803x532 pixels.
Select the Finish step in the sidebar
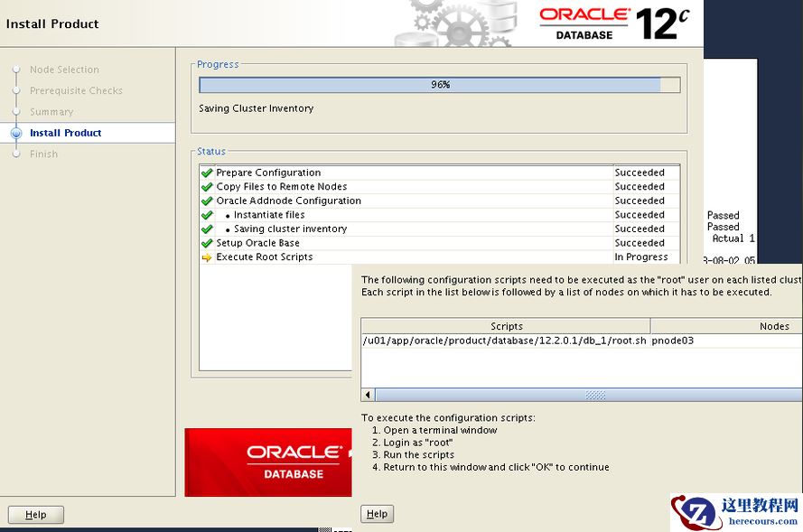tap(43, 154)
